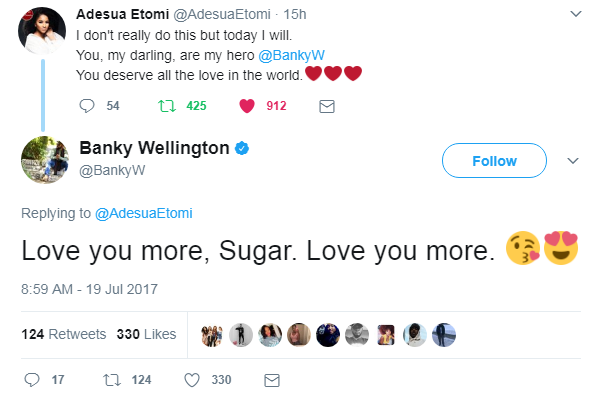
Task: Reply to Adesua Etomi's tweet
Action: click(x=86, y=106)
